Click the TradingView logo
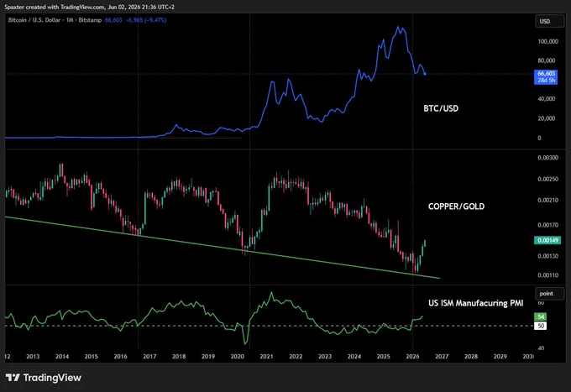 44,378
